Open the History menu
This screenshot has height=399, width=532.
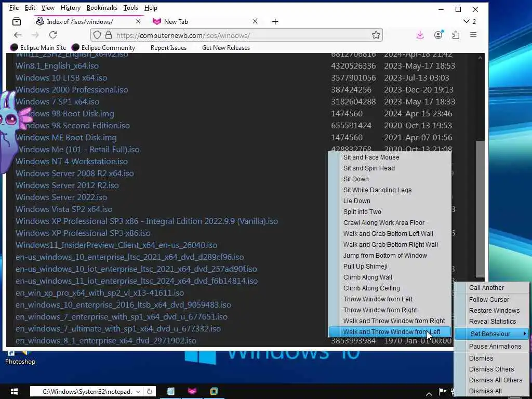point(71,8)
